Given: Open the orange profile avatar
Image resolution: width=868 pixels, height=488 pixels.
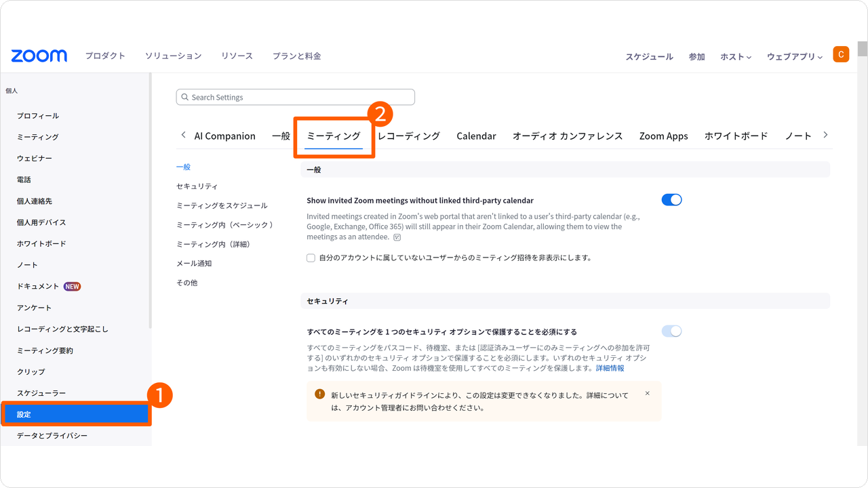Looking at the screenshot, I should [x=841, y=55].
